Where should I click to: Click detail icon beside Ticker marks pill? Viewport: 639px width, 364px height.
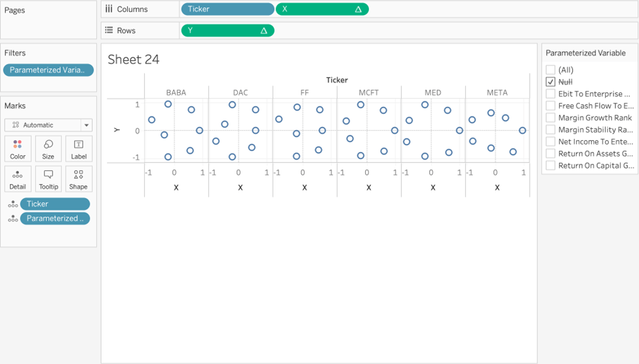(x=13, y=204)
